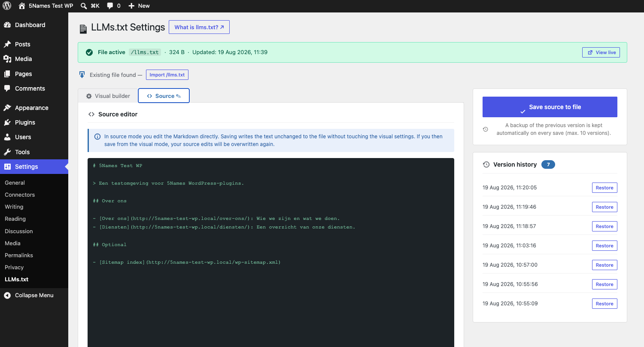Restore version 19 Aug 2026, 11:19:46
This screenshot has height=347, width=644.
pyautogui.click(x=605, y=207)
